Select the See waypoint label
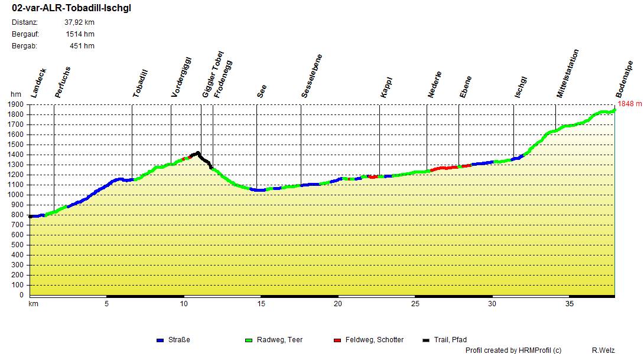Screen dimensions: 644x354 click(x=262, y=91)
